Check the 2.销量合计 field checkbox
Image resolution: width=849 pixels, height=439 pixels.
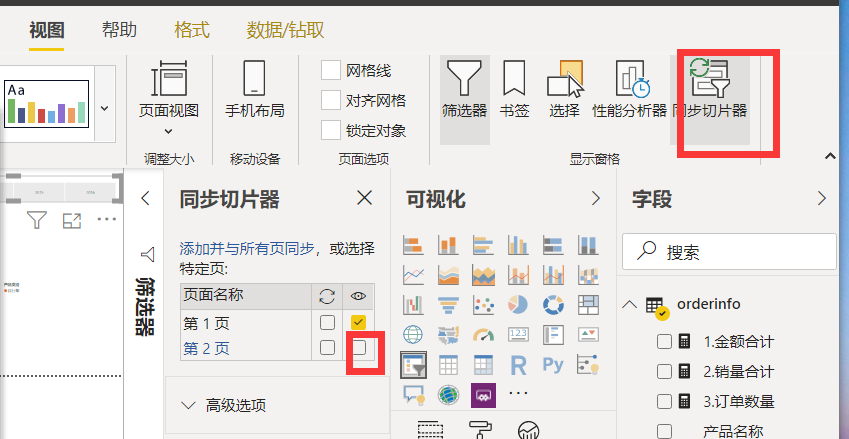tap(664, 371)
